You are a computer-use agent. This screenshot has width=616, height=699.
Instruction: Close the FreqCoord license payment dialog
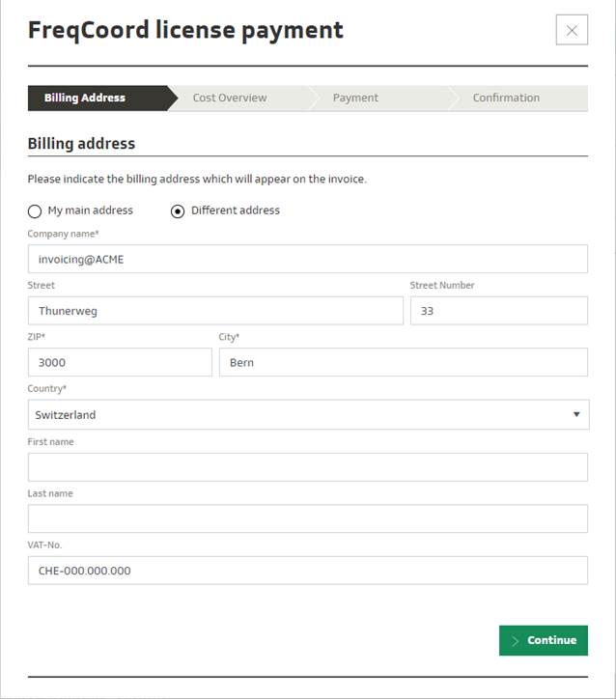tap(572, 30)
